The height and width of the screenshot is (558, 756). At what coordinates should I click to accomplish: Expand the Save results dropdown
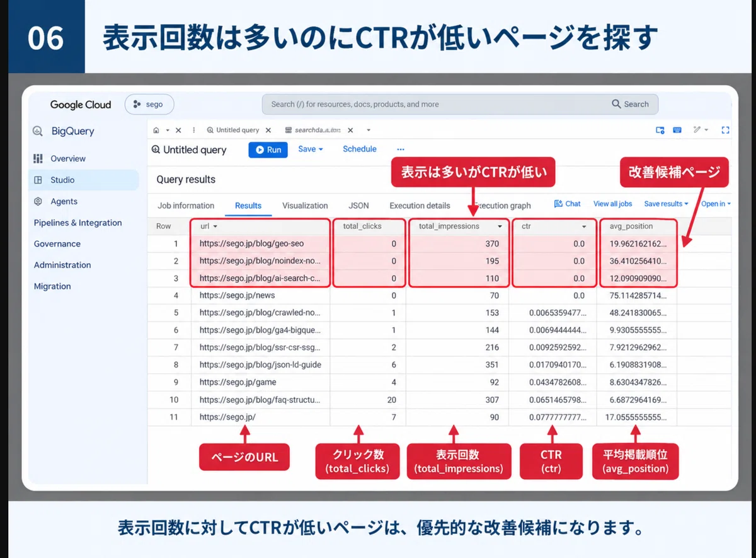click(666, 204)
